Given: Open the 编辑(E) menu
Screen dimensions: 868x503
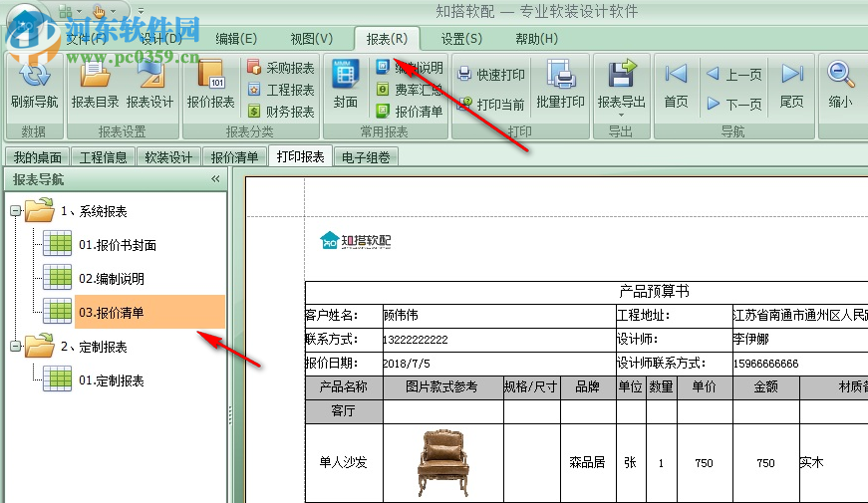Looking at the screenshot, I should point(236,39).
